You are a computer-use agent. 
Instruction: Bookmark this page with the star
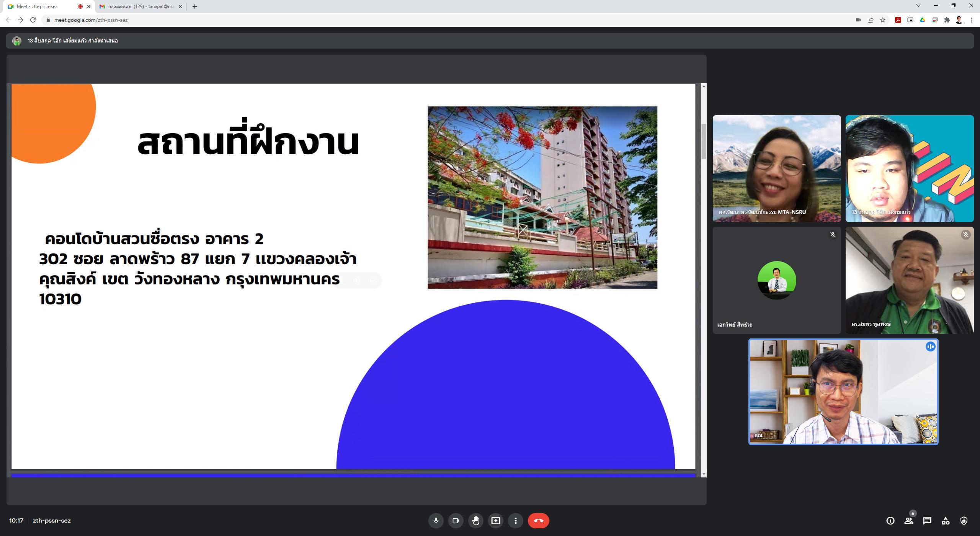883,20
